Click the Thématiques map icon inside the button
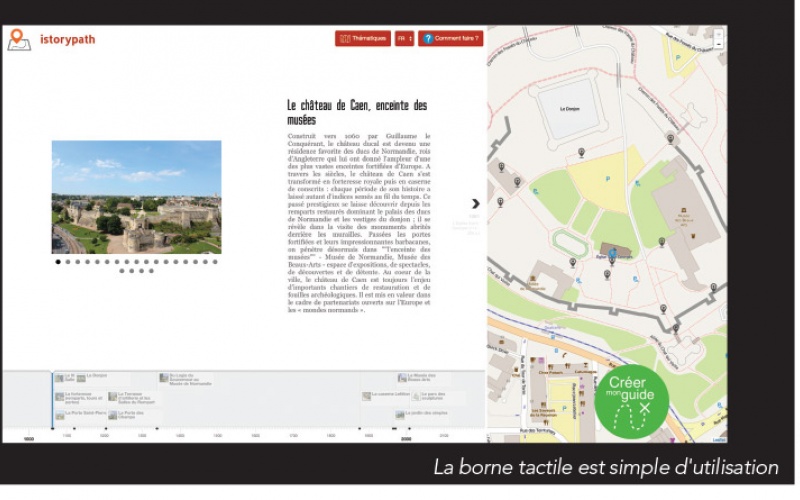This screenshot has width=800, height=500. pyautogui.click(x=345, y=39)
